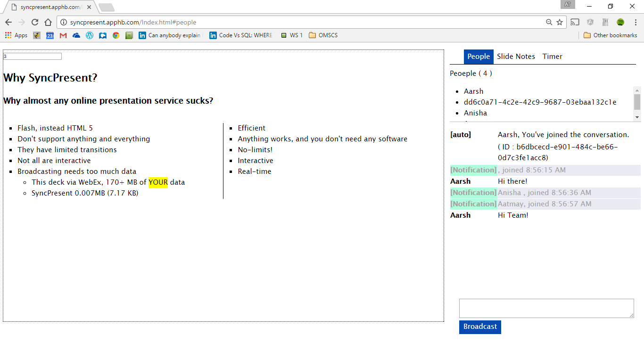View site information icon in address bar
The image size is (644, 343).
[64, 22]
